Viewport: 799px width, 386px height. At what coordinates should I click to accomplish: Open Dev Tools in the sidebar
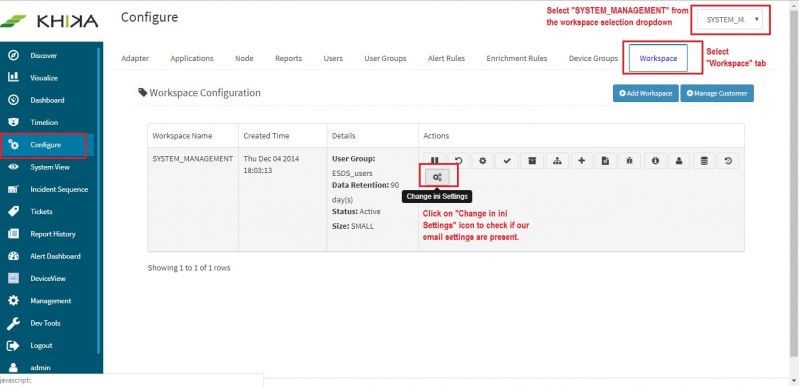[45, 323]
